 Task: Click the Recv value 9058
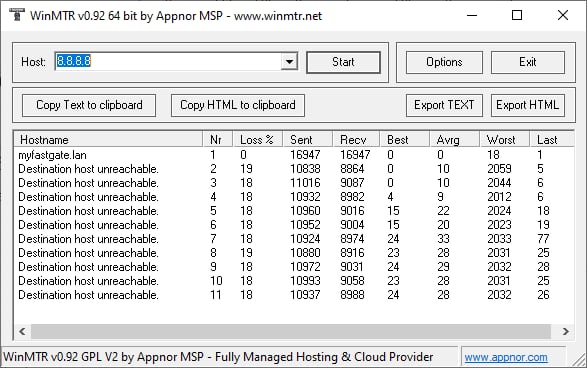(x=352, y=281)
